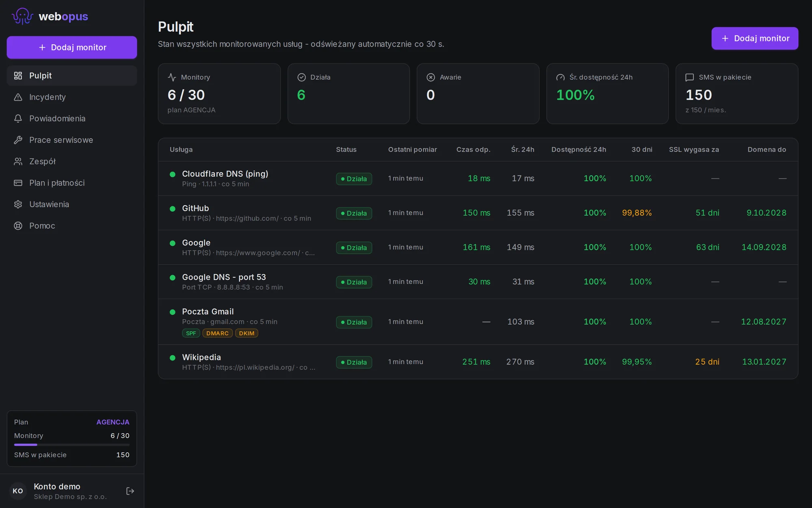Click the DMARC badge under Poczta Gmail
The height and width of the screenshot is (508, 812).
pyautogui.click(x=217, y=333)
